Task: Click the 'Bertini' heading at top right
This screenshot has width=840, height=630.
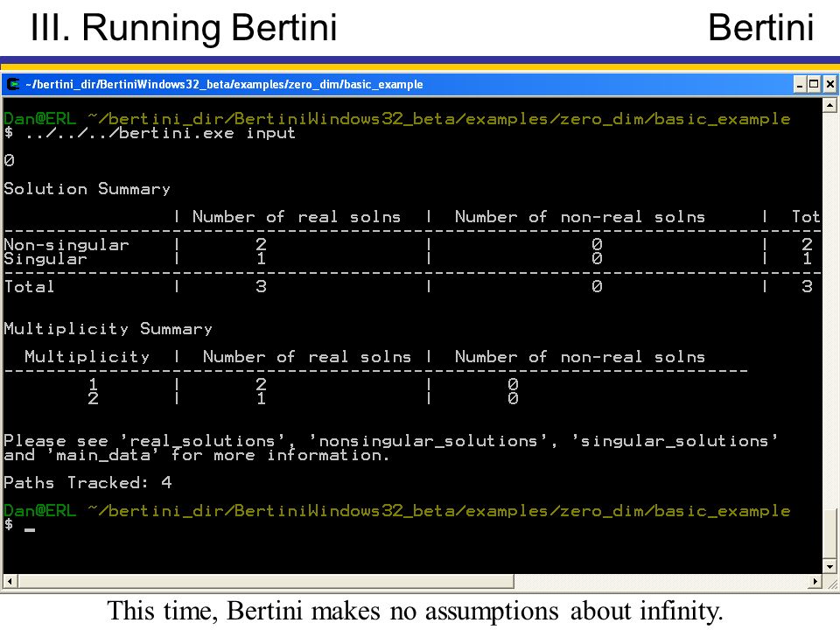Action: 760,27
